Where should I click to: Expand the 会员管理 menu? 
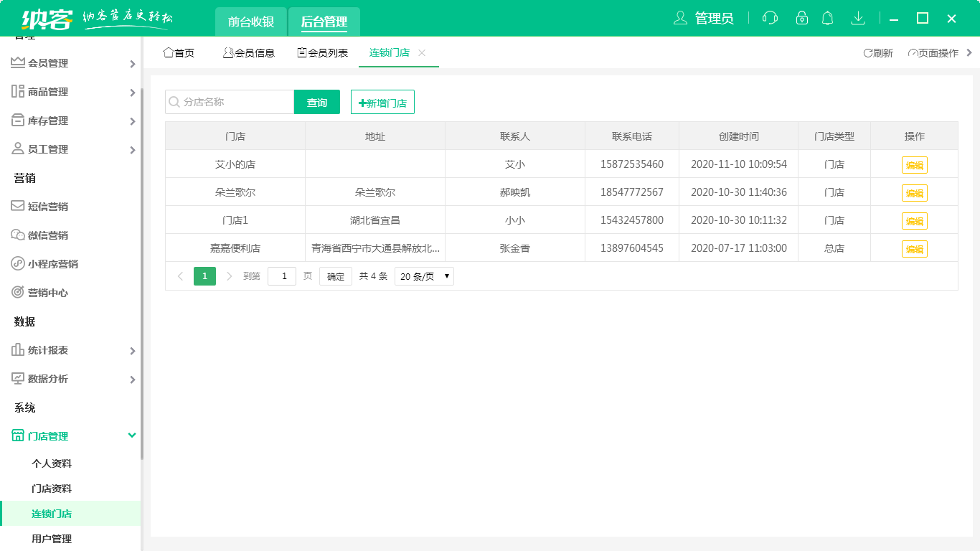(x=72, y=63)
